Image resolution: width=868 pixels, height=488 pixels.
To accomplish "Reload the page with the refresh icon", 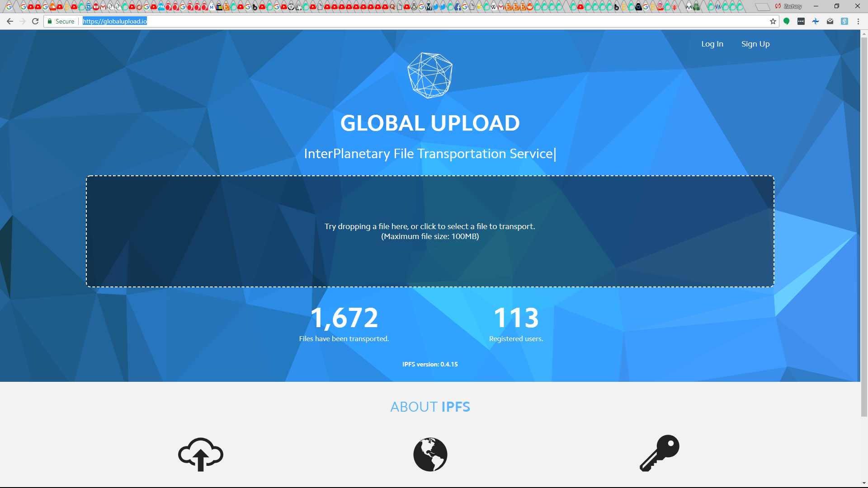I will click(x=35, y=21).
